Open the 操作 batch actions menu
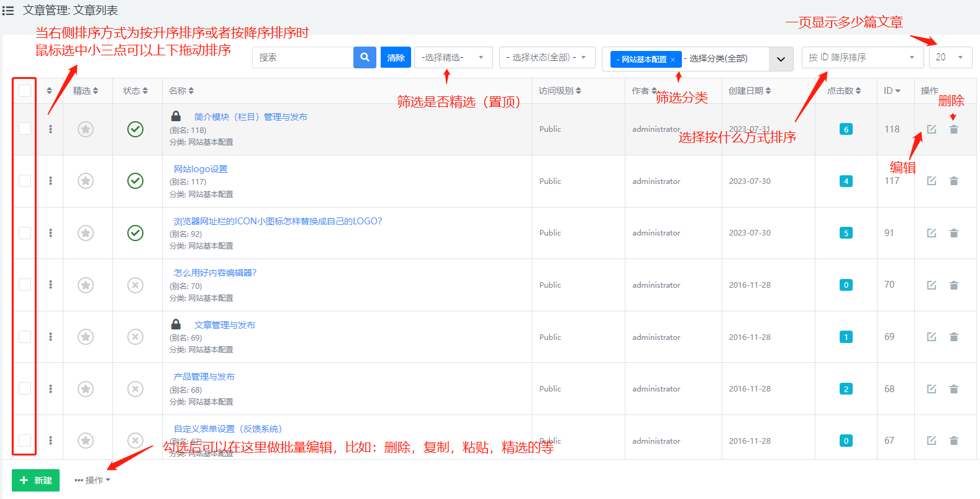 tap(93, 480)
